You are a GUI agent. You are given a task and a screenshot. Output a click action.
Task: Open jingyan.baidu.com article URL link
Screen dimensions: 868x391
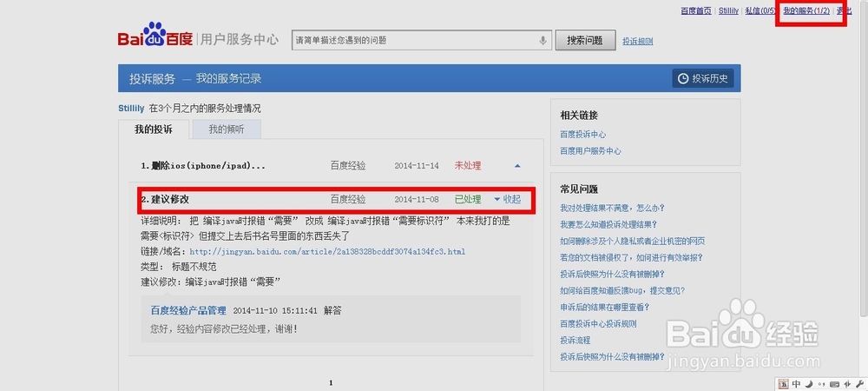click(327, 251)
